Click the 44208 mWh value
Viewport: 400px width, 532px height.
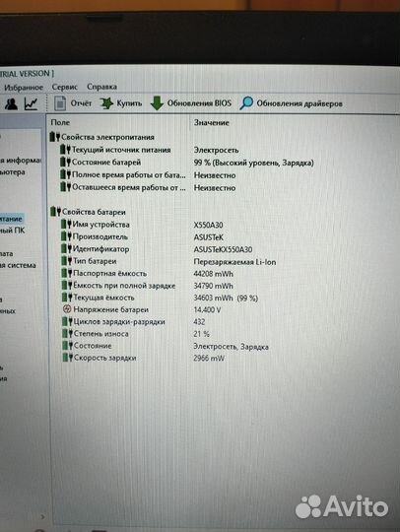(x=214, y=274)
